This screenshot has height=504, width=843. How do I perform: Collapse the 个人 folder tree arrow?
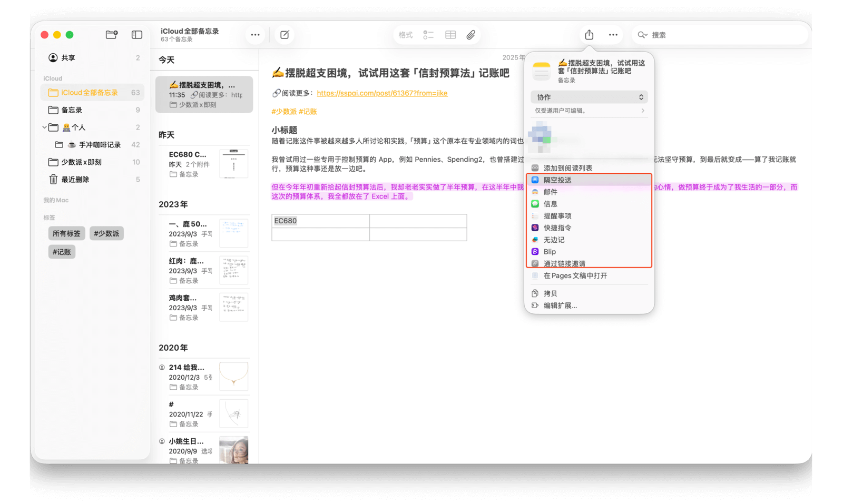tap(45, 127)
